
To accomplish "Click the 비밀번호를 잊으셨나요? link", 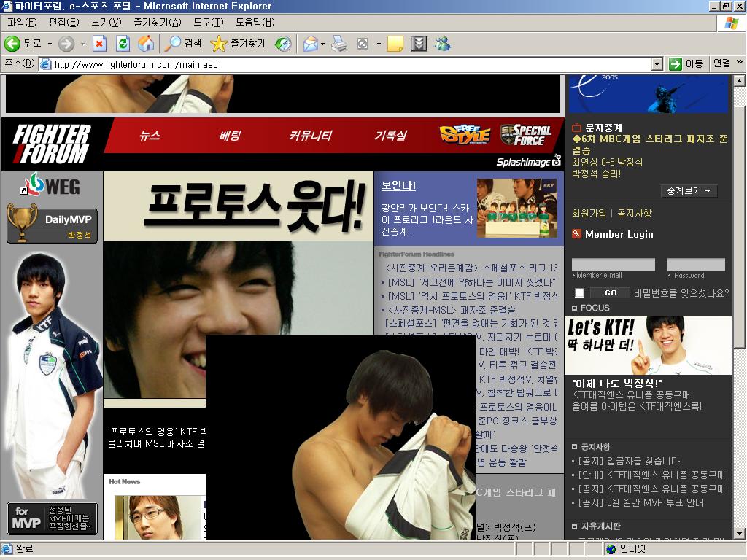I will (x=681, y=293).
